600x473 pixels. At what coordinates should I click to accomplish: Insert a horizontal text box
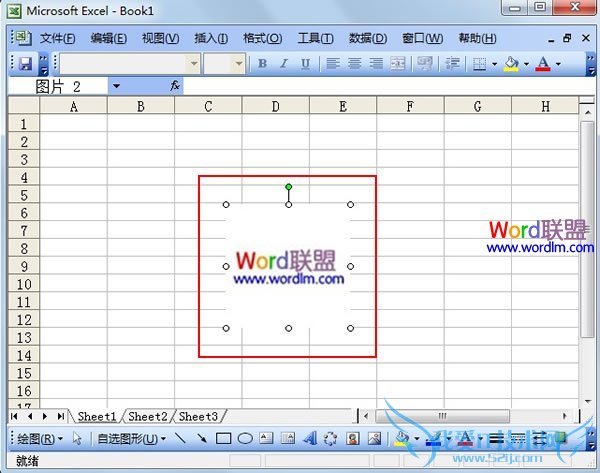[x=266, y=439]
